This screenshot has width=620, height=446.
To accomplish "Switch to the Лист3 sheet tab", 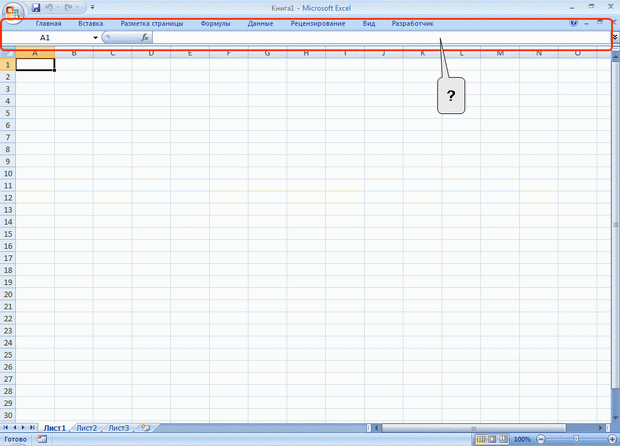I will click(119, 428).
